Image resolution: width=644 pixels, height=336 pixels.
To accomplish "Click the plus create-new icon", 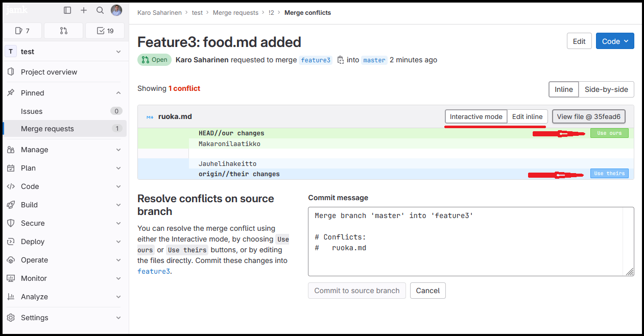I will [84, 10].
